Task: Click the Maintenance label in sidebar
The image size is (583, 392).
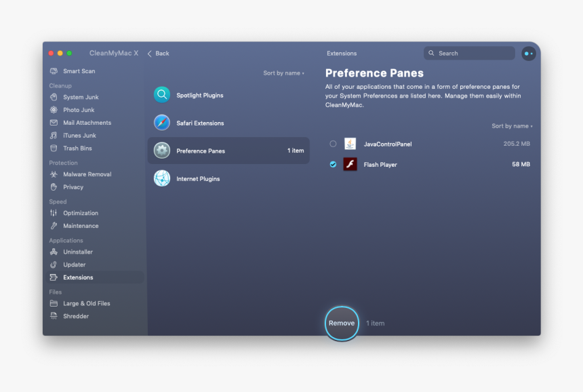Action: pos(81,226)
